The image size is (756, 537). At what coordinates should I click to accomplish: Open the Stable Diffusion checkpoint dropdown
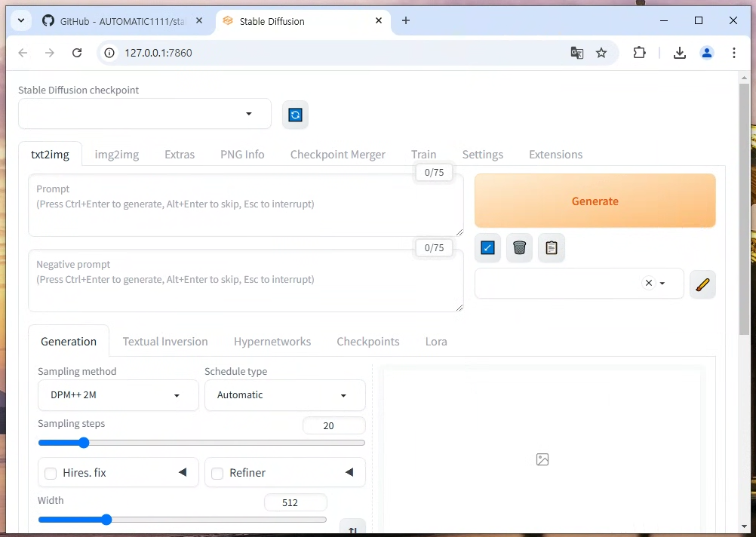tap(145, 114)
